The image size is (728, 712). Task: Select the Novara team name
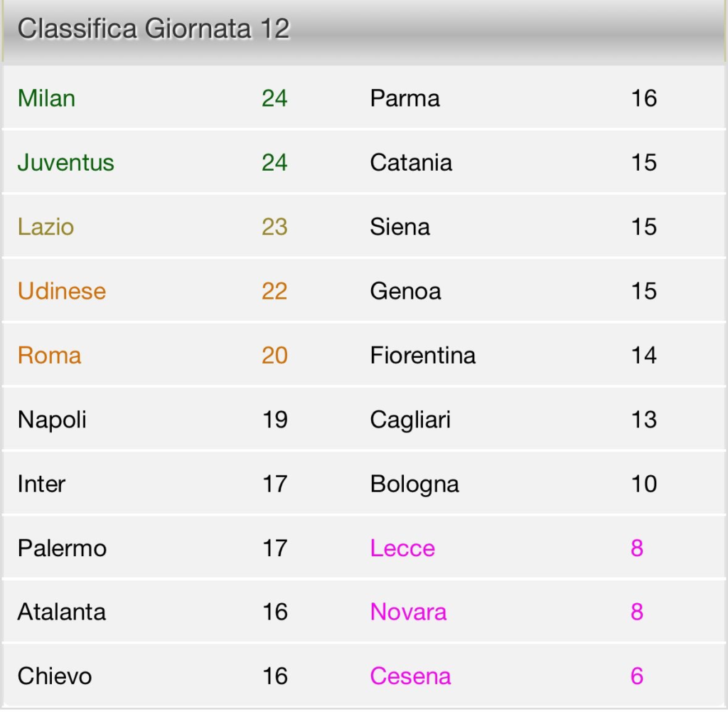(407, 611)
